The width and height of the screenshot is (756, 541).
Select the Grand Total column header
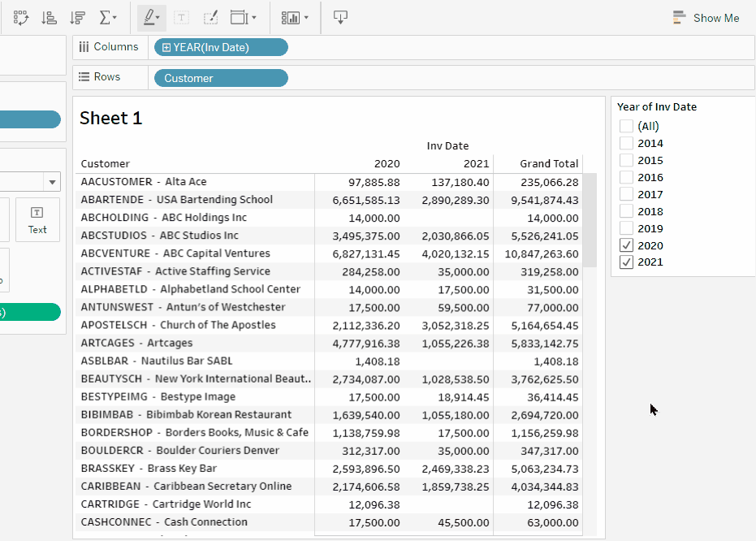(548, 163)
